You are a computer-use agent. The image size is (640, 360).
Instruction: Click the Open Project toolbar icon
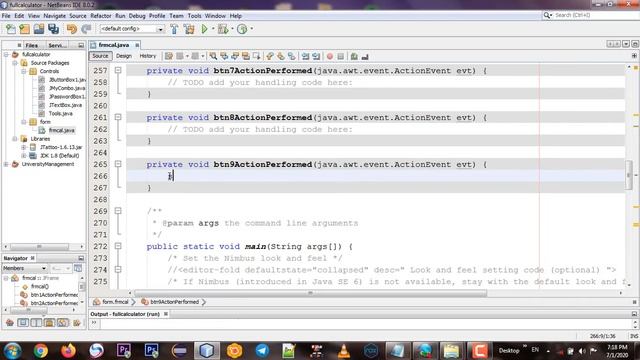pyautogui.click(x=39, y=29)
